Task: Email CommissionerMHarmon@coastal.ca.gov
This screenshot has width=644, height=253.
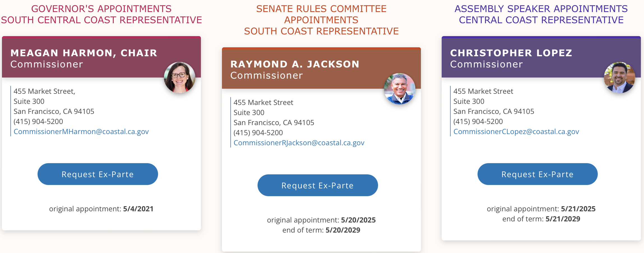Action: 81,132
